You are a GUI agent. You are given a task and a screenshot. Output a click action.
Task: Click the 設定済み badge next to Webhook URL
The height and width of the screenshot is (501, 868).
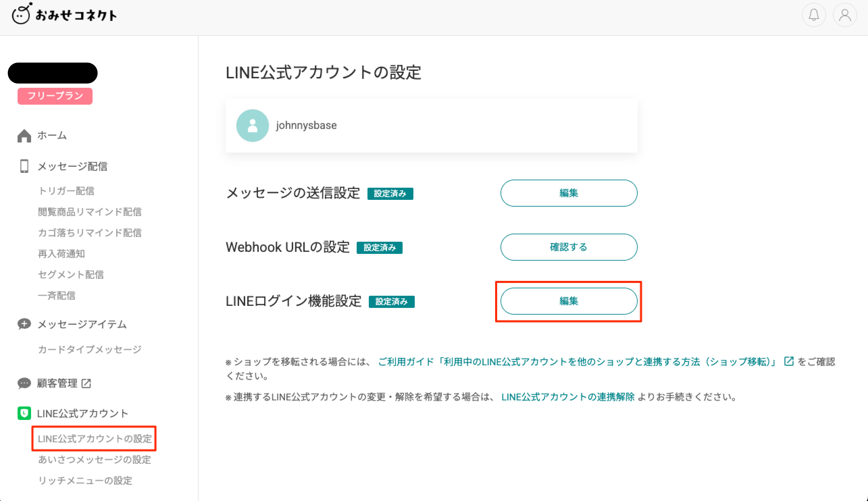(x=380, y=247)
